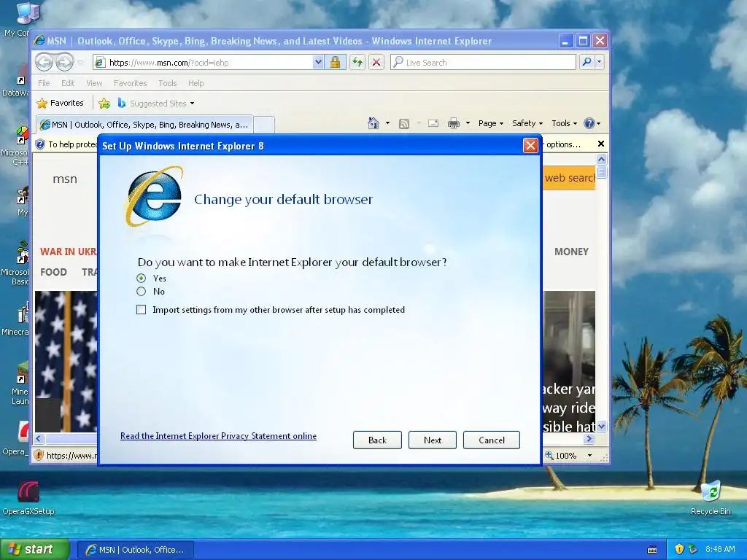Click the IE browser Forward arrow

point(64,62)
